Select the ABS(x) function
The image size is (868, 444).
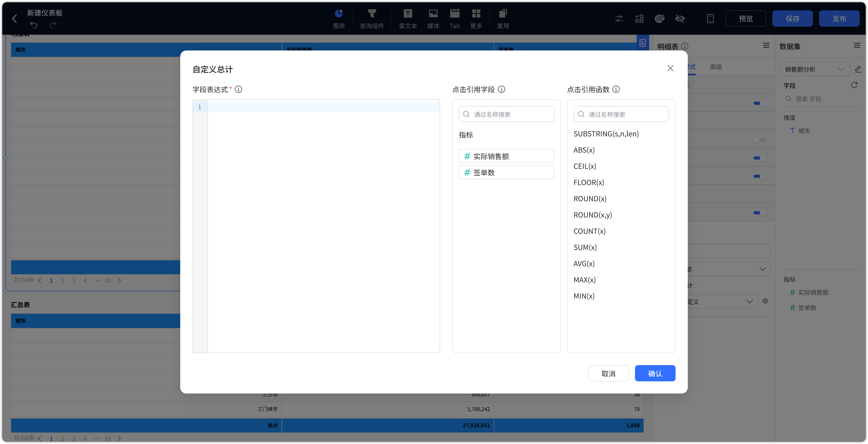click(584, 150)
